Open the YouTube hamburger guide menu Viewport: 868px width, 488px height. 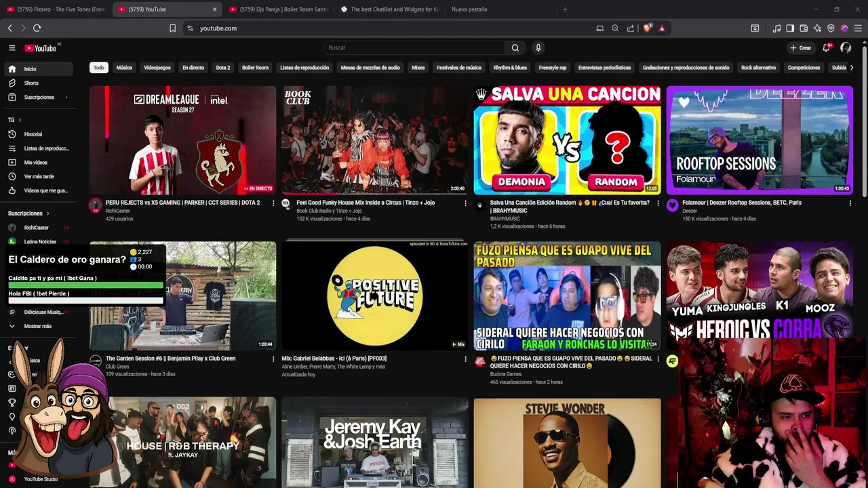pos(12,47)
